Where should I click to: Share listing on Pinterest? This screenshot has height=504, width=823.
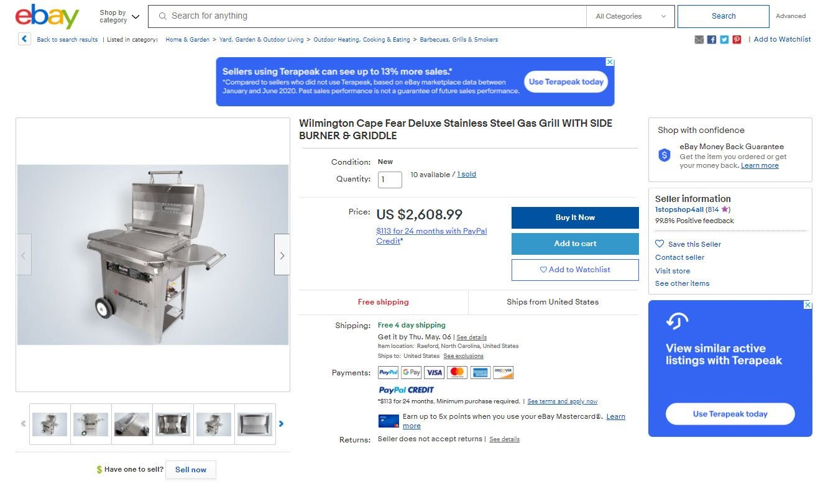pos(737,40)
